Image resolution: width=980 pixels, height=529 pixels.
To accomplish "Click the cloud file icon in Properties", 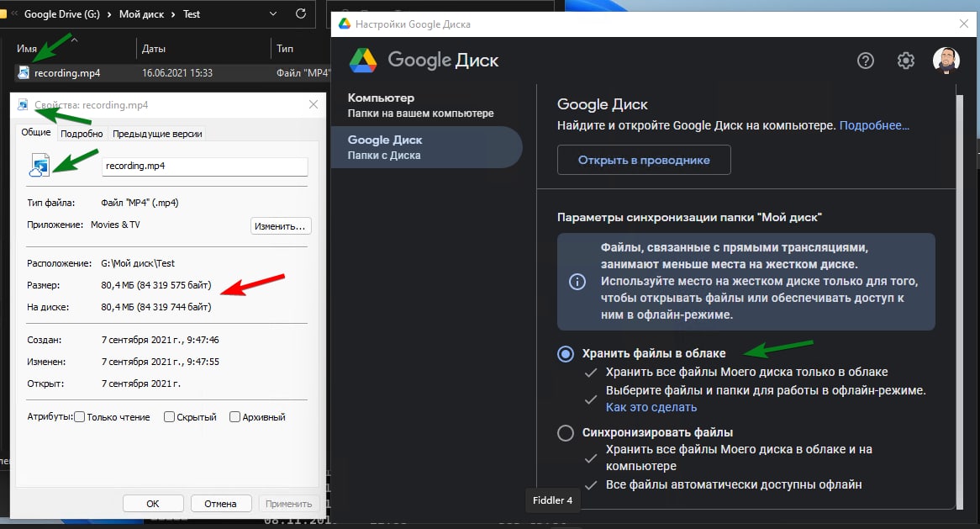I will [x=40, y=166].
